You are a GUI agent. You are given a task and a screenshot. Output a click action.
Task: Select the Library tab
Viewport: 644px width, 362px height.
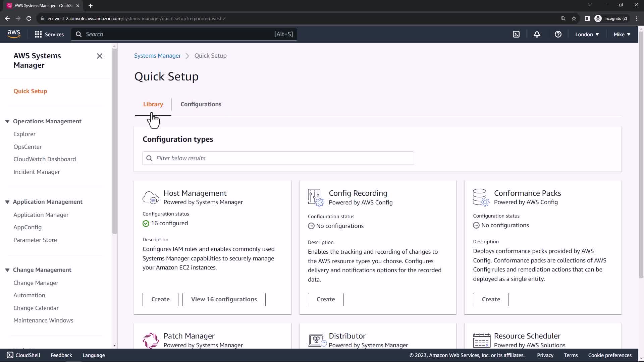coord(153,104)
